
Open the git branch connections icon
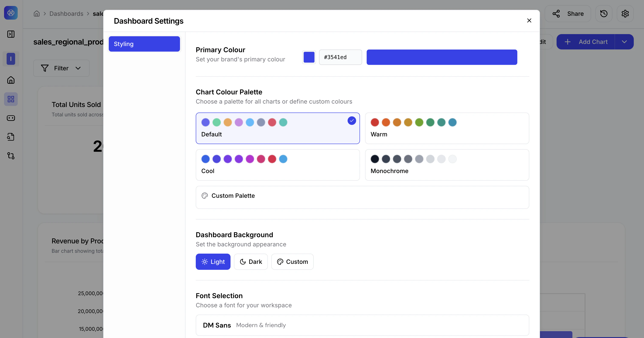[x=11, y=156]
